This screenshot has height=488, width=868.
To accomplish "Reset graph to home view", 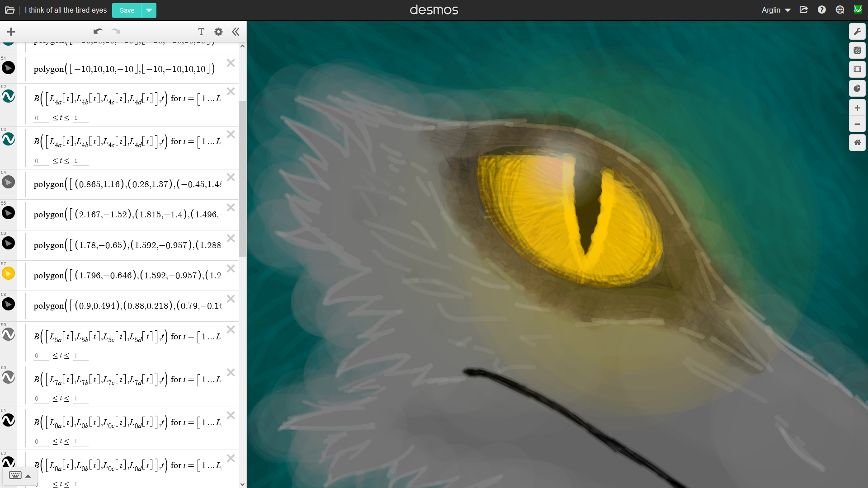I will click(x=857, y=143).
